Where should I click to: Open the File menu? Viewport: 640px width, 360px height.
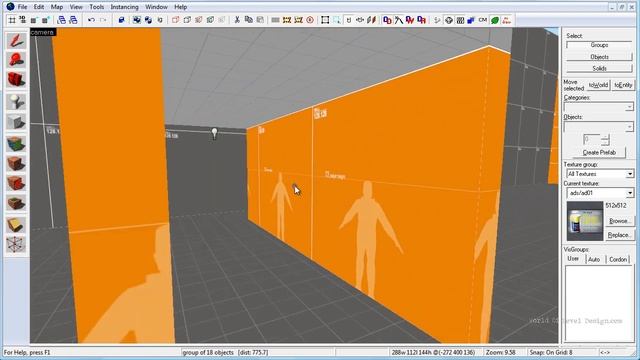coord(22,7)
